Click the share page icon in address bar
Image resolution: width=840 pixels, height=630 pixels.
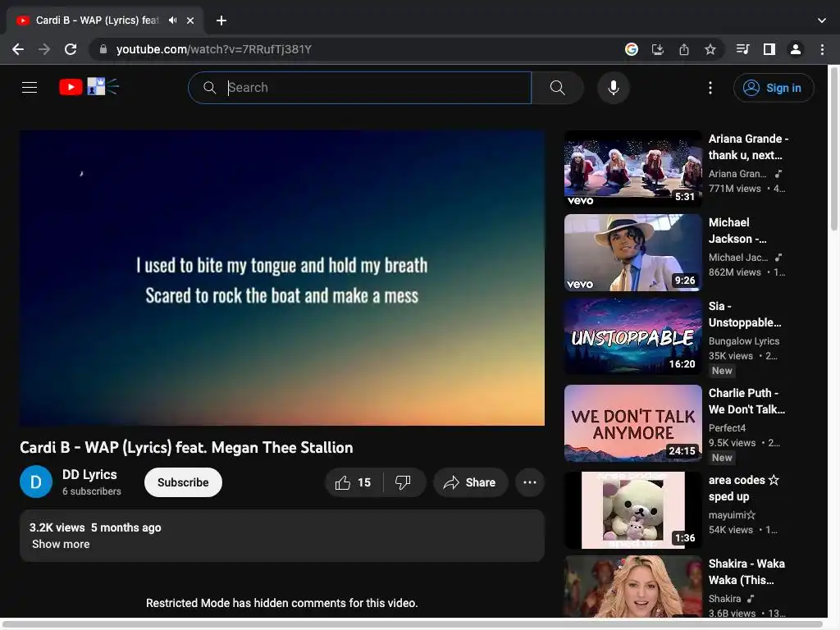[x=684, y=49]
